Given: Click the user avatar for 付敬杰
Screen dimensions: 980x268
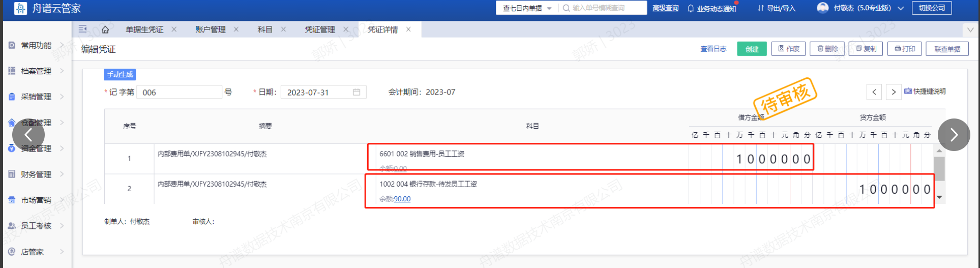Looking at the screenshot, I should pos(822,8).
